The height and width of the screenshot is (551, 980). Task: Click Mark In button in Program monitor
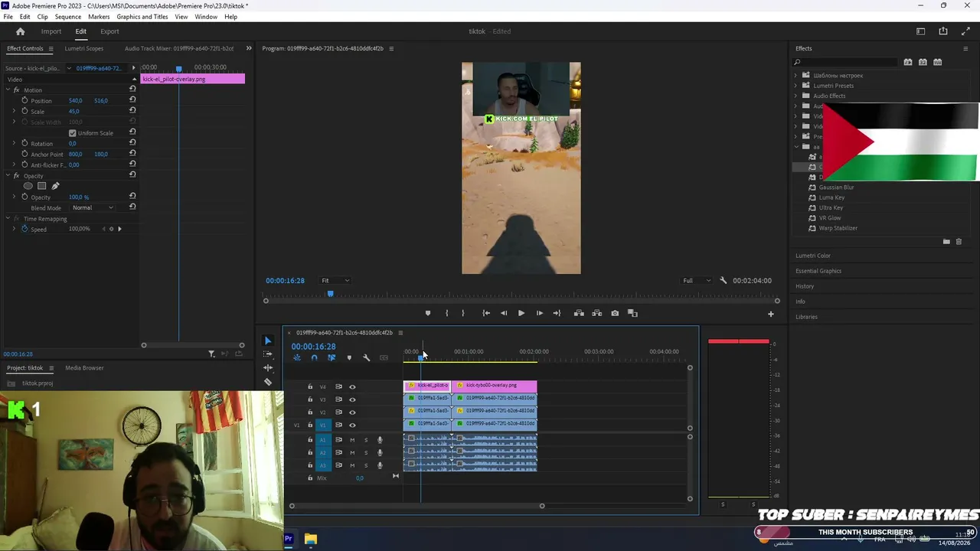(447, 313)
